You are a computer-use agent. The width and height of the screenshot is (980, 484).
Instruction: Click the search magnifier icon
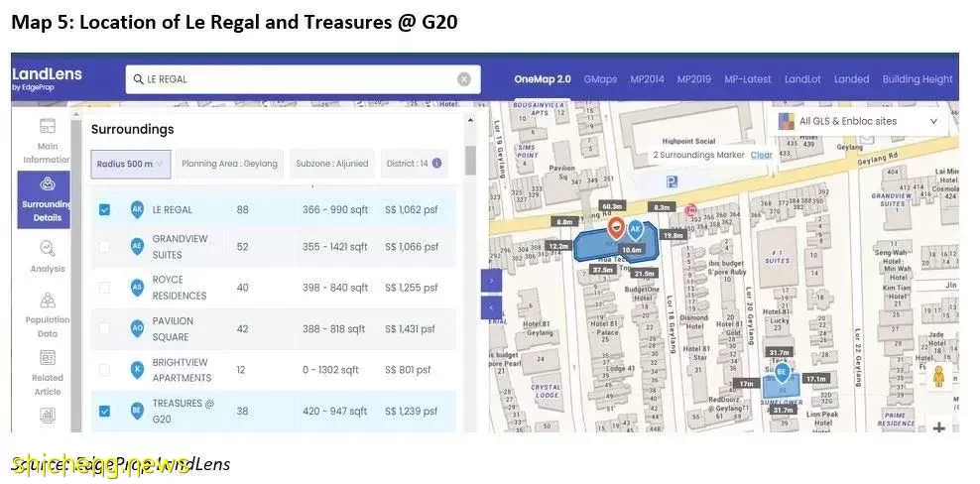[138, 79]
